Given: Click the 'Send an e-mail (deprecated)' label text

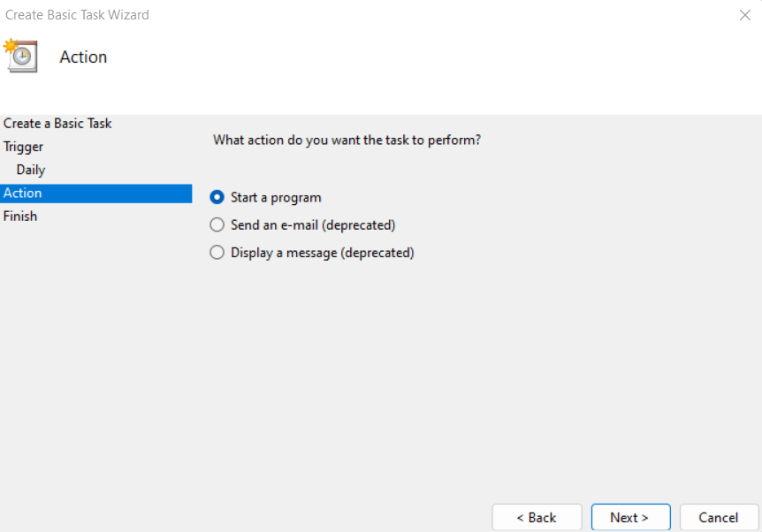Looking at the screenshot, I should (313, 225).
